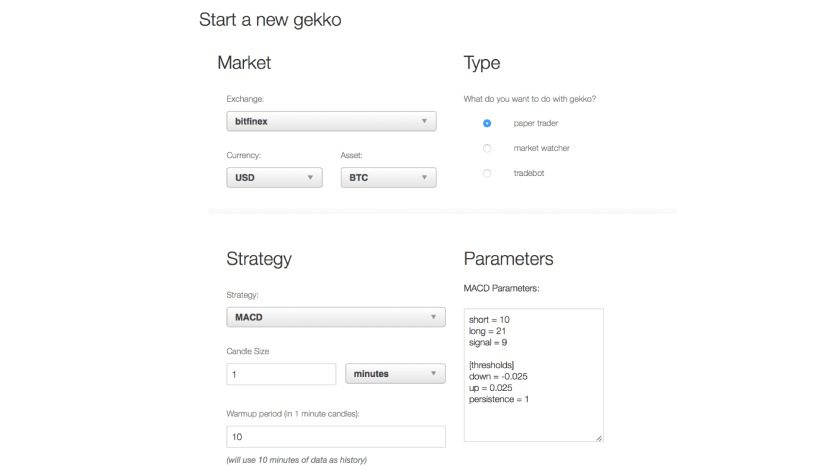835x470 pixels.
Task: Select the tradebot radio option
Action: click(x=487, y=173)
